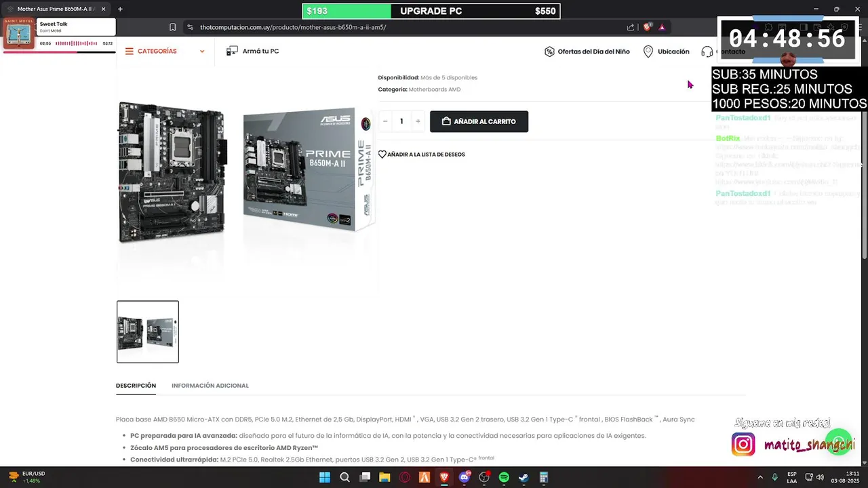Click the Armá tu PC computer icon
This screenshot has width=868, height=488.
coord(232,52)
